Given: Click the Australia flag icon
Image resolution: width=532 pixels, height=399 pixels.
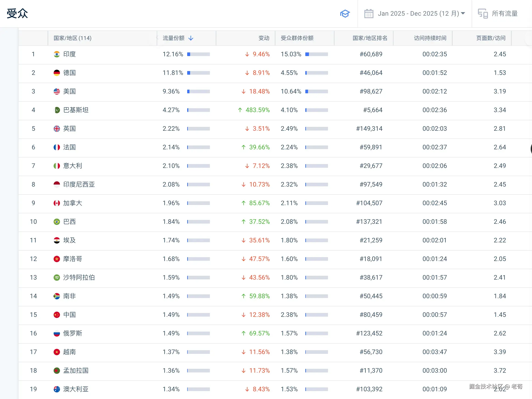Looking at the screenshot, I should coord(57,389).
